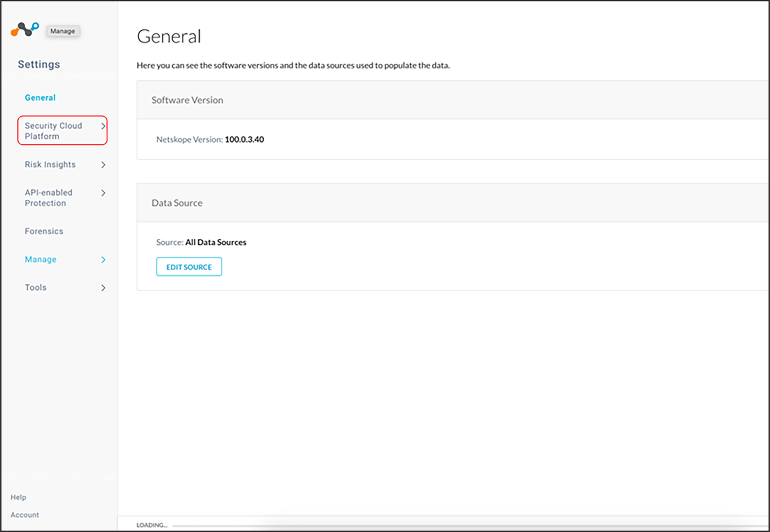
Task: Open Risk Insights settings
Action: (50, 164)
